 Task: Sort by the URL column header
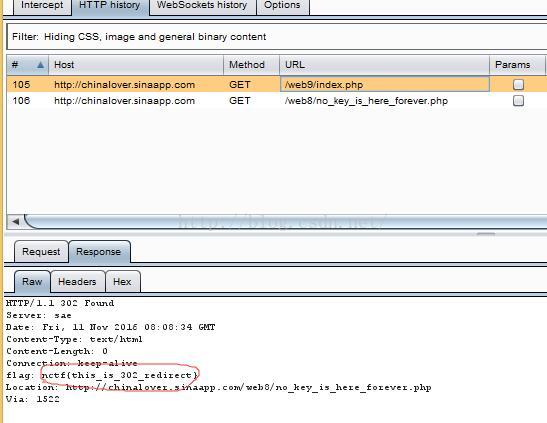click(384, 65)
